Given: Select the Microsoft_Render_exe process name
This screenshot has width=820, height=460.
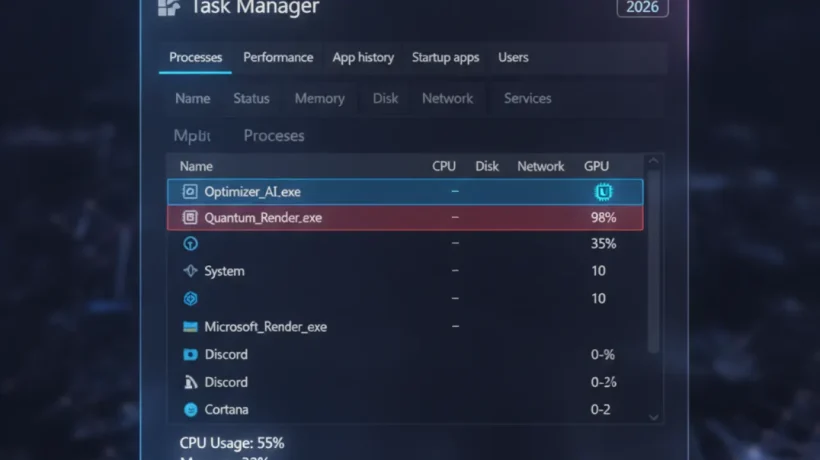Looking at the screenshot, I should coord(266,327).
